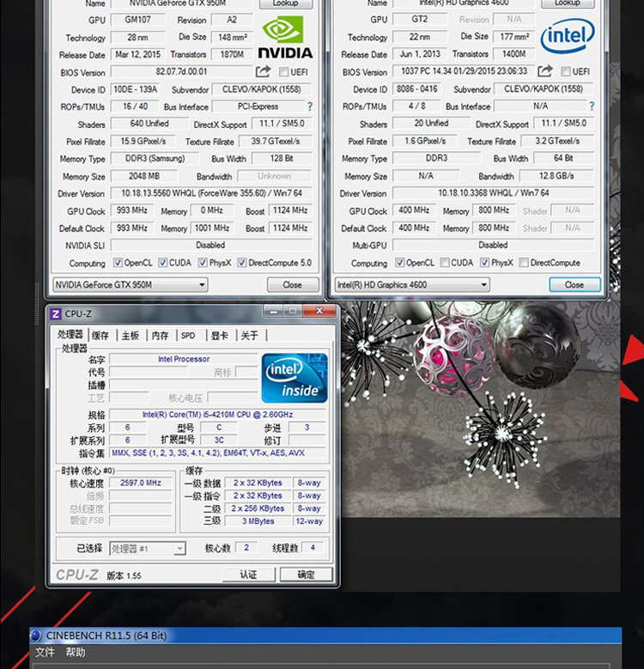This screenshot has height=669, width=644.
Task: Toggle OpenCL checkbox for HD Graphics 4600
Action: coord(399,263)
